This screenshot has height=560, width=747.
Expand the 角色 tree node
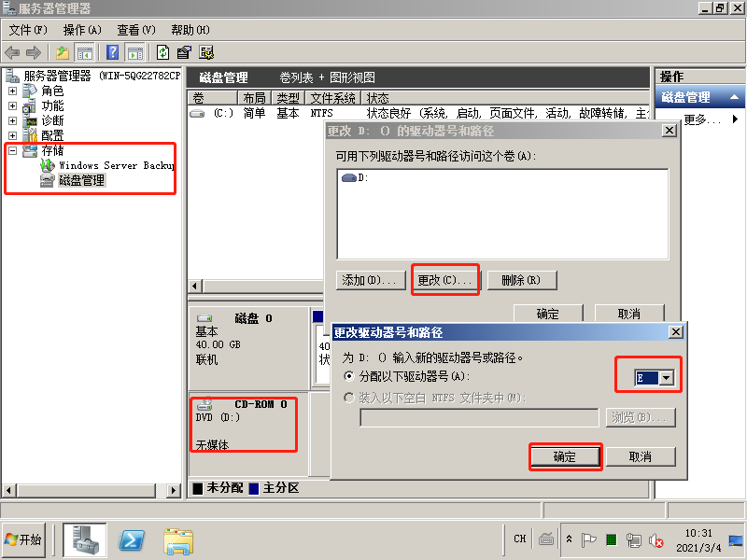13,91
